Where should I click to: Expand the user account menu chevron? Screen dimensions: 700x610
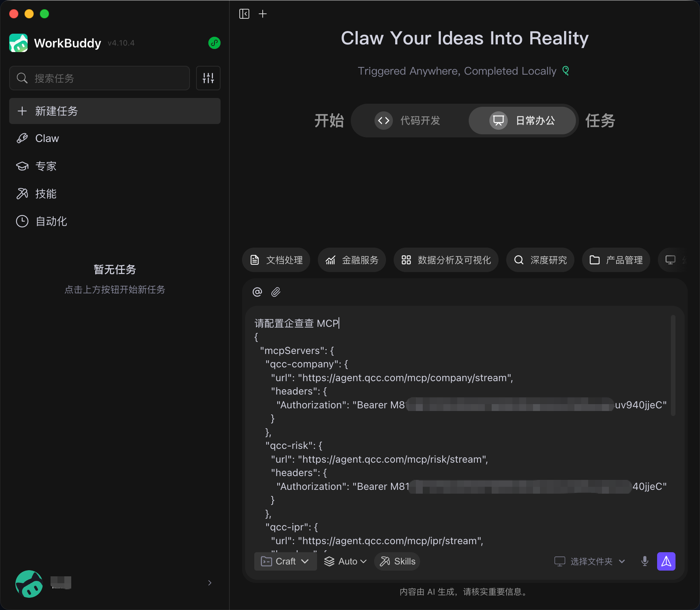(209, 583)
